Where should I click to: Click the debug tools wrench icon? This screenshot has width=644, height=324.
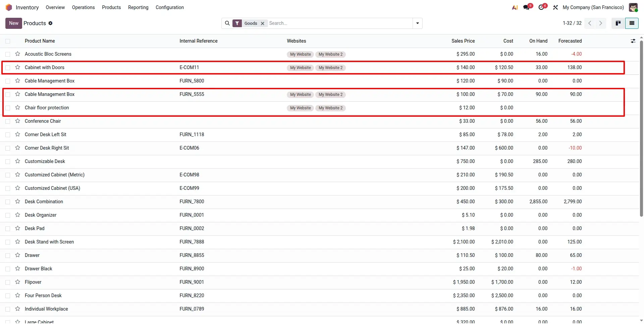(x=555, y=7)
